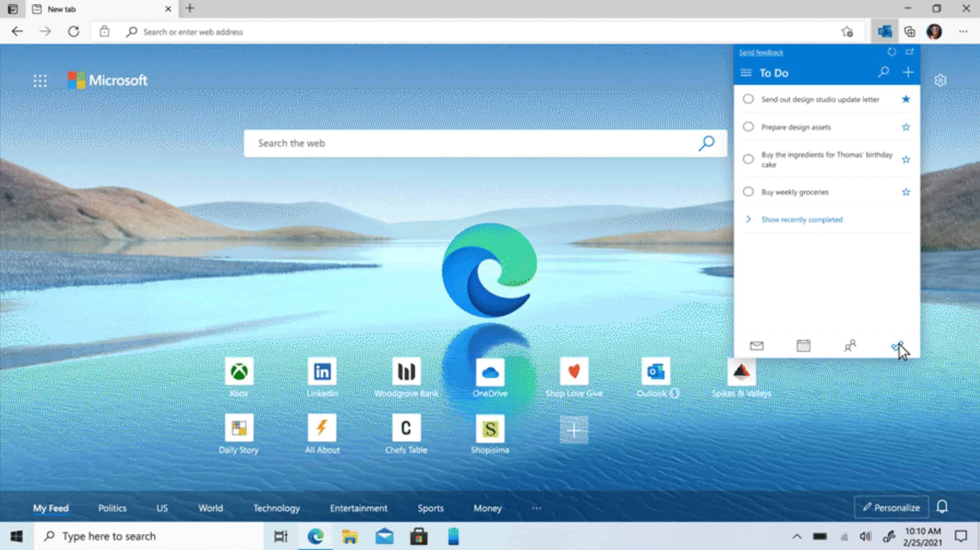
Task: Expand Edge browser settings menu
Action: click(963, 32)
